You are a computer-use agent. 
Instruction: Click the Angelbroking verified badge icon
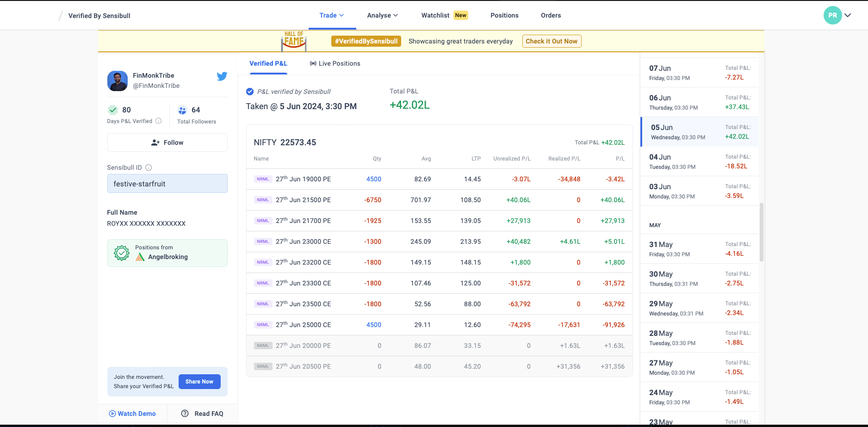coord(122,253)
